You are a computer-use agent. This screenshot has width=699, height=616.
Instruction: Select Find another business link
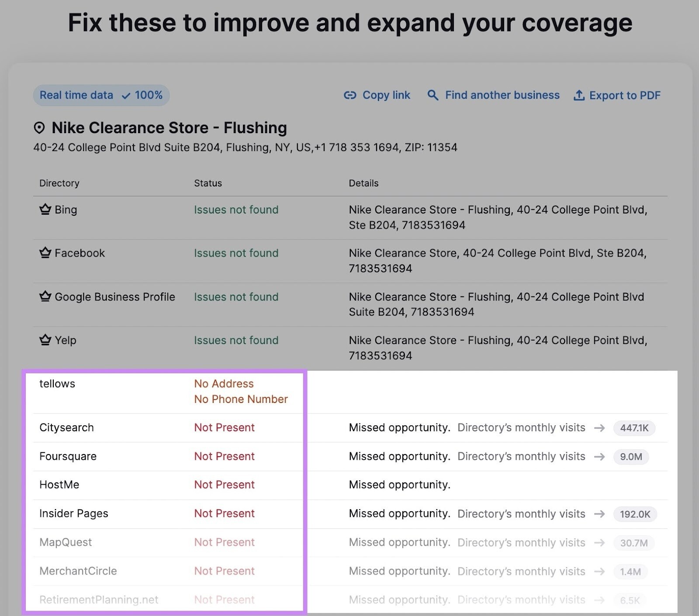click(502, 95)
